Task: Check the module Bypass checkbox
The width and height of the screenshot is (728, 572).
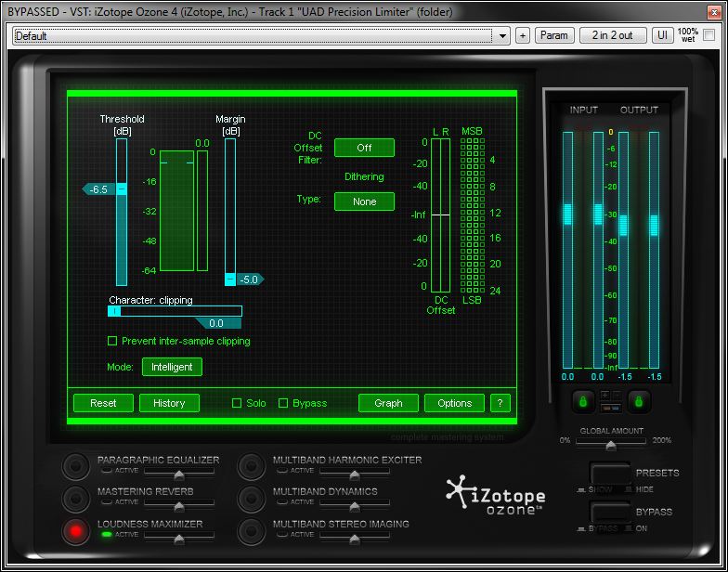Action: 283,403
